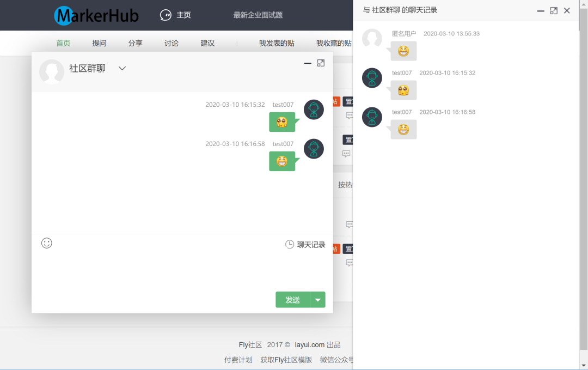Open chat history via 聊天记录 clock icon
The height and width of the screenshot is (370, 588).
290,245
